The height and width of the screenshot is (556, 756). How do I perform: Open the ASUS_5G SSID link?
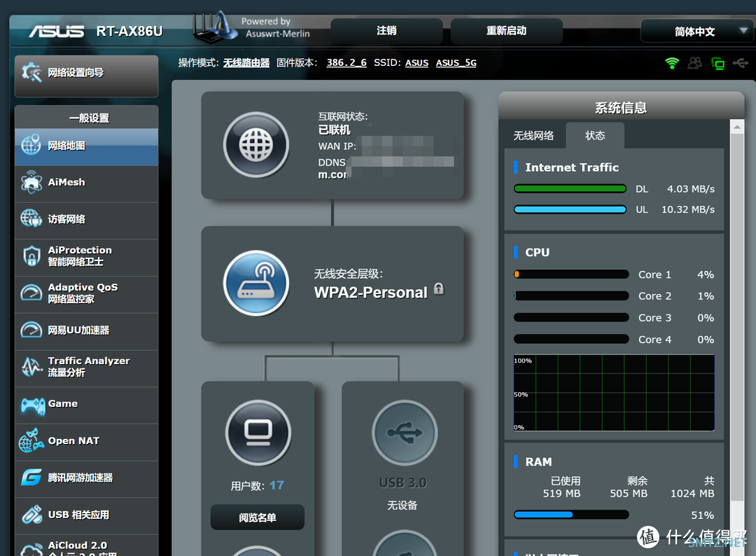(x=456, y=63)
